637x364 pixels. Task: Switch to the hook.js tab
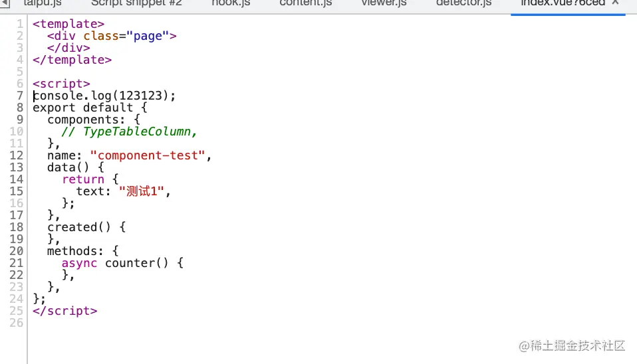(231, 3)
